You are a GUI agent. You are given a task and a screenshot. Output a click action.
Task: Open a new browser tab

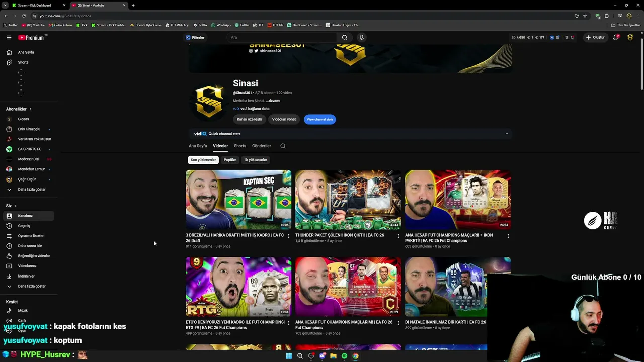(x=133, y=5)
